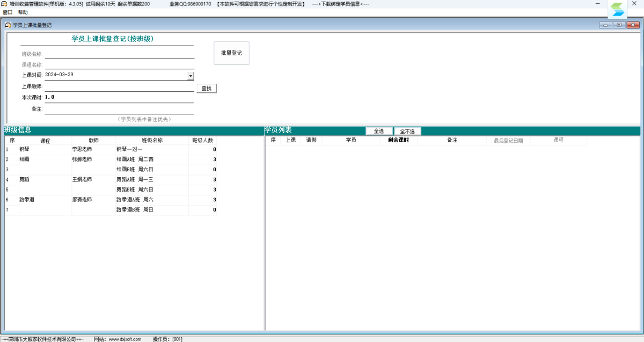Screen dimensions: 644x342
Task: Click into the 课程名称 input field
Action: (119, 64)
